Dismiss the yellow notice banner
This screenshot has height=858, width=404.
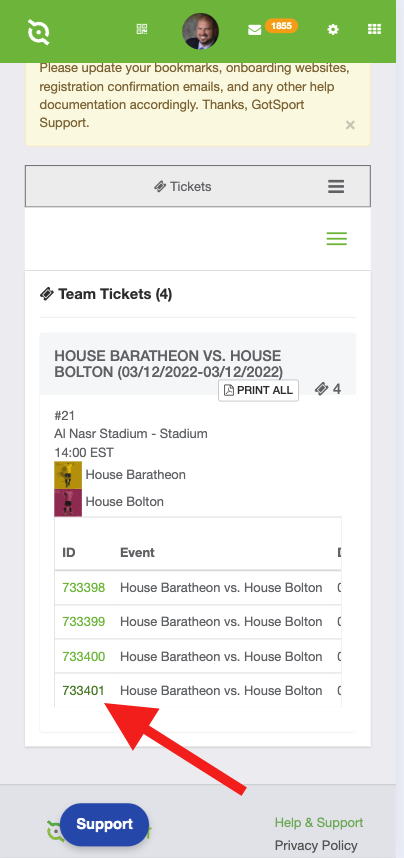(350, 125)
